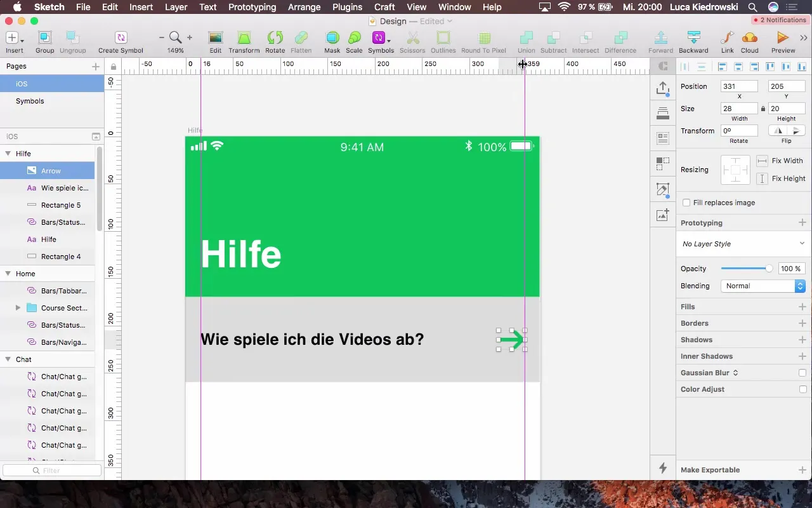
Task: Toggle Fix Width resizing option
Action: pyautogui.click(x=763, y=161)
